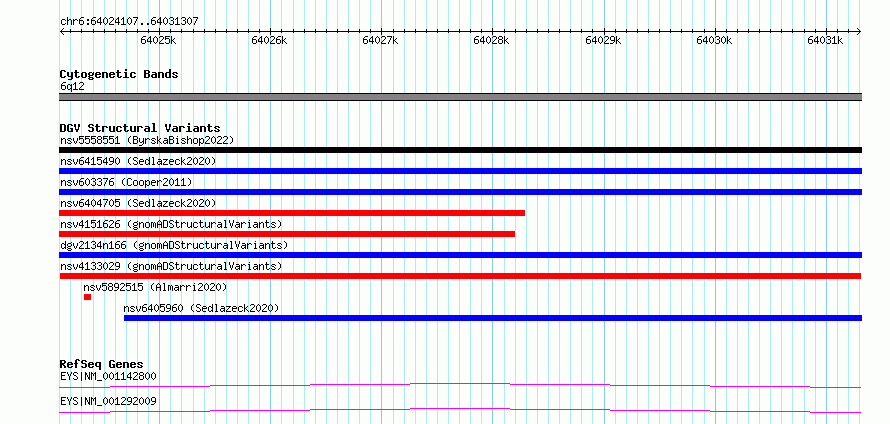Click the 64028k ruler tick label

click(492, 40)
